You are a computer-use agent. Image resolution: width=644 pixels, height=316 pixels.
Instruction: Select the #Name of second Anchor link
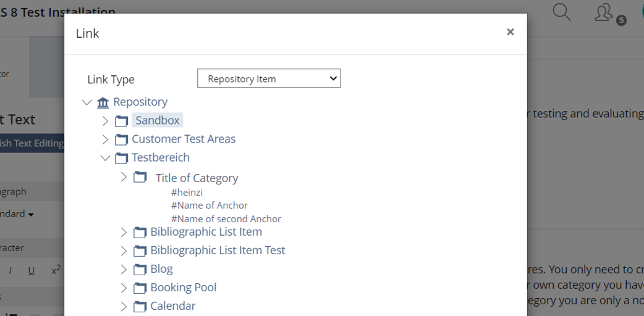coord(226,218)
